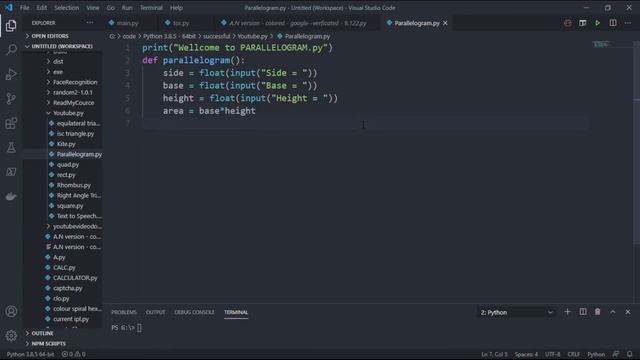Viewport: 640px width, 360px height.
Task: Click the minimap preview in the editor
Action: 602,44
